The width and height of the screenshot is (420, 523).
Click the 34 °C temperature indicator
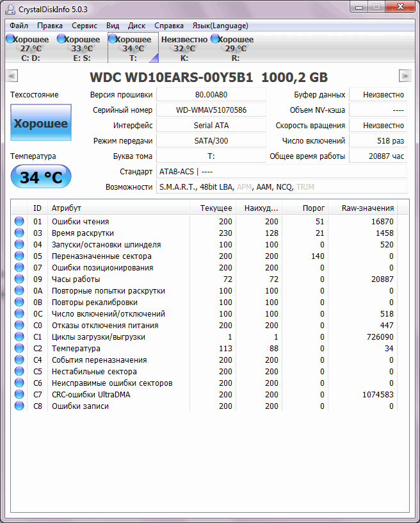[41, 176]
